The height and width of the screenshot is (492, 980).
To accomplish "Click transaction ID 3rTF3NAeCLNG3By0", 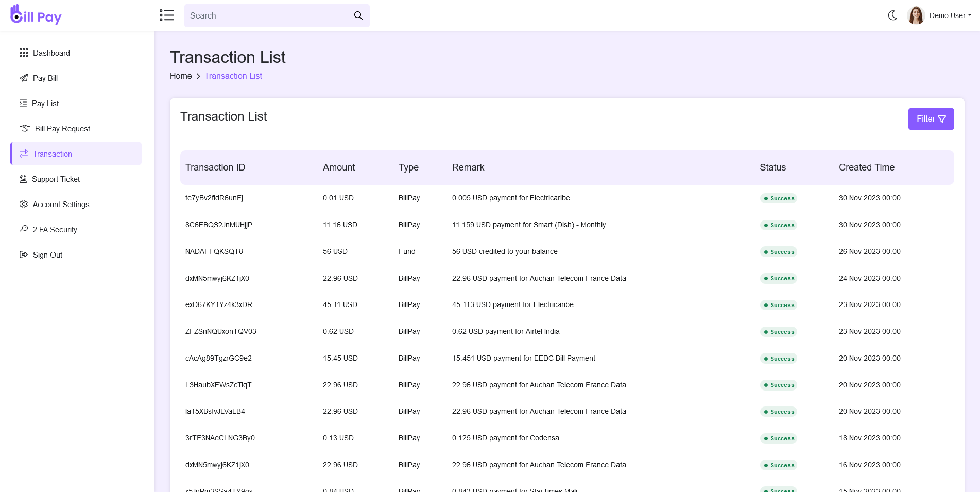I will pyautogui.click(x=220, y=438).
